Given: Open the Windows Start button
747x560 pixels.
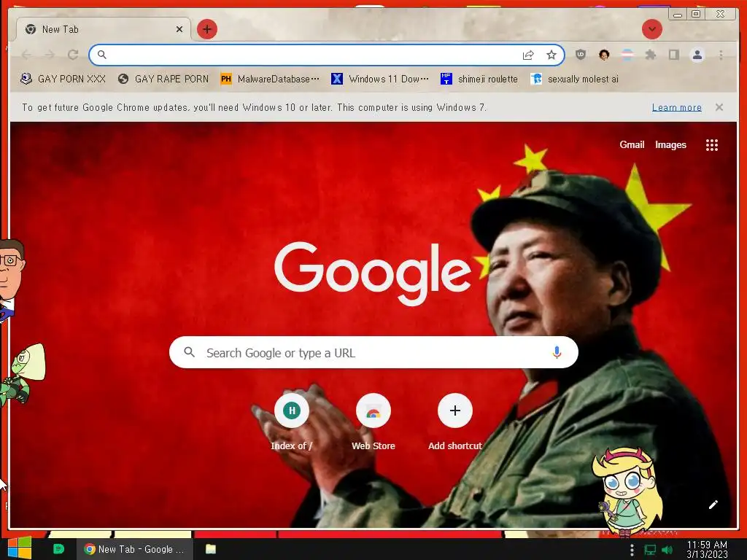Looking at the screenshot, I should 20,548.
